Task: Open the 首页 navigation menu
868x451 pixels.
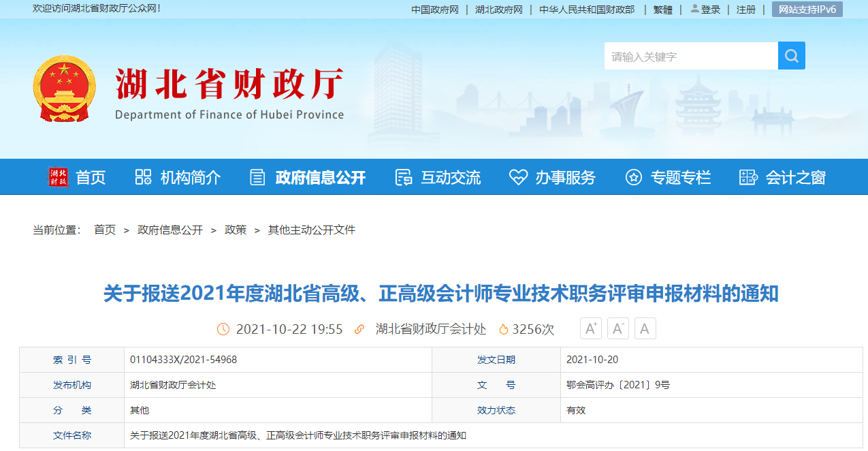Action: 89,176
